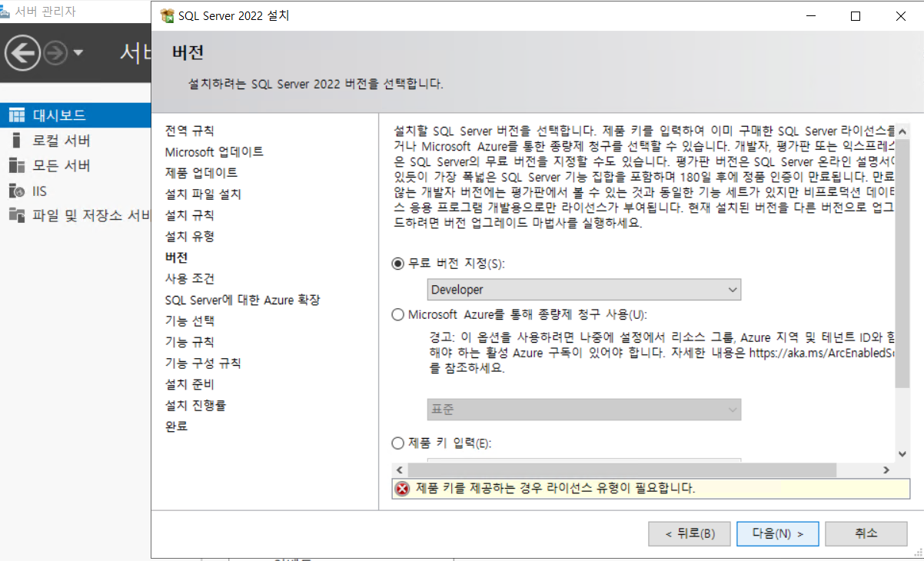924x561 pixels.
Task: Click the 대시보드 icon in Server Manager
Action: 17,115
